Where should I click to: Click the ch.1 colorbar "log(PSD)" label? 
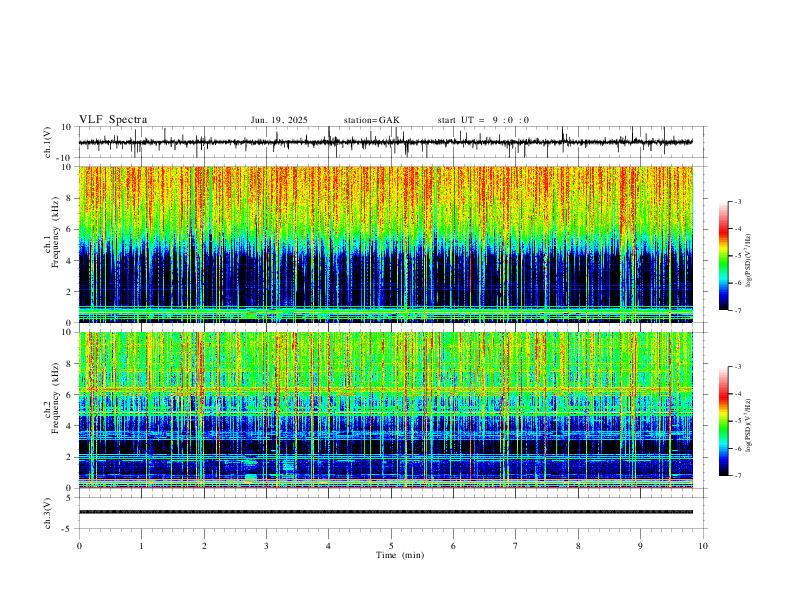tap(748, 261)
